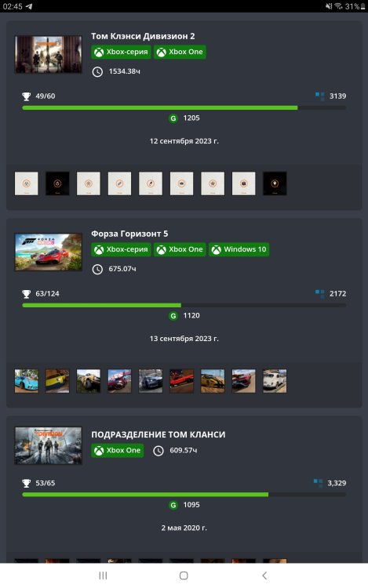Screen dimensions: 368x588
Task: Click the Gamerscore G icon beside 1205
Action: tap(173, 118)
